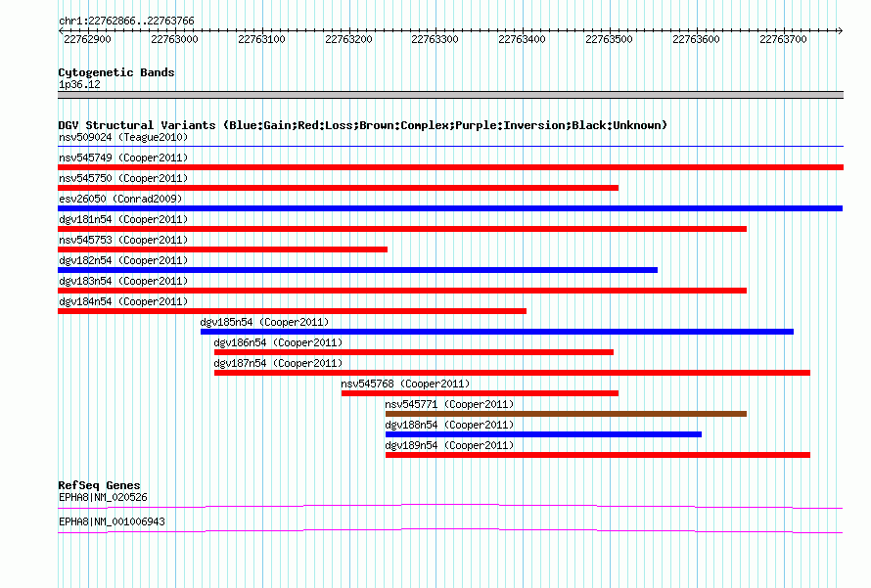Open the esv26050 (Conrad2009) label
The image size is (871, 588).
click(120, 199)
